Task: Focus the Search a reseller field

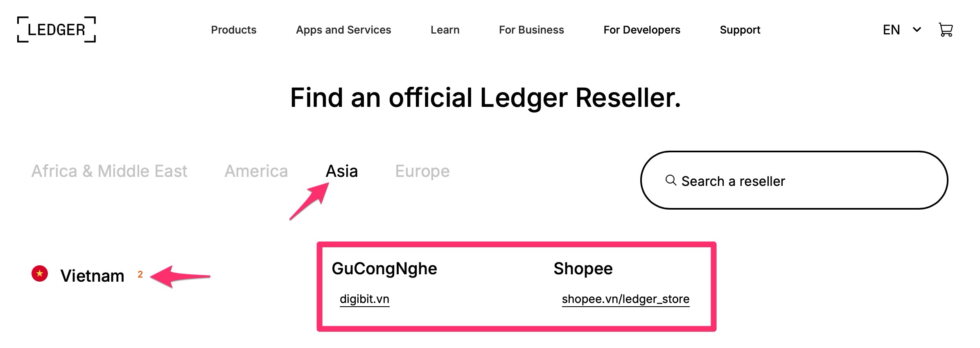Action: (x=794, y=180)
